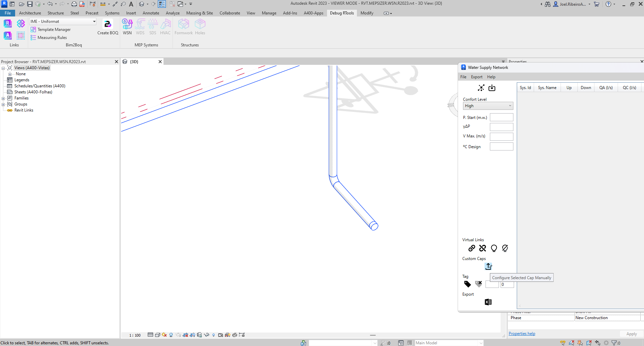
Task: Select Legends in Project Browser
Action: coord(21,80)
